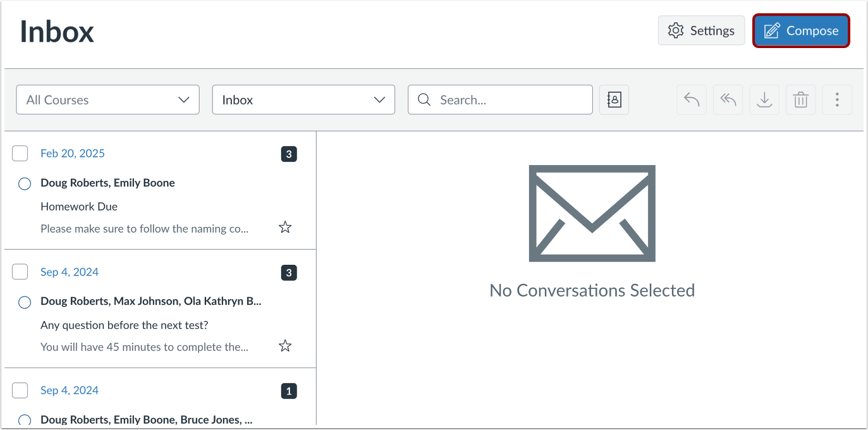The height and width of the screenshot is (430, 868).
Task: Open the Settings gear
Action: [700, 30]
